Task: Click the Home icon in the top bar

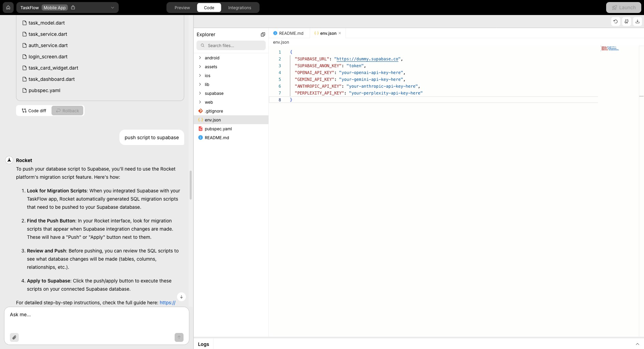Action: click(x=8, y=7)
